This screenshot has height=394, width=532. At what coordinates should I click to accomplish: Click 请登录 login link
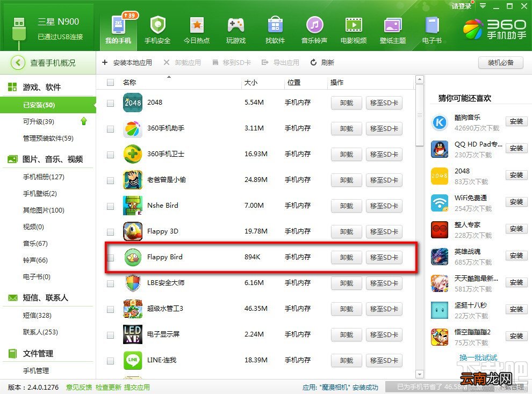click(462, 6)
